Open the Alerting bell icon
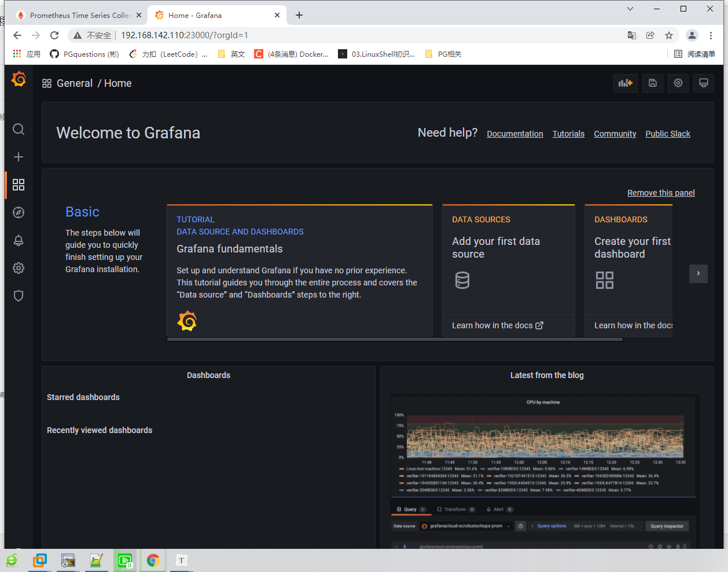The image size is (728, 572). point(19,240)
